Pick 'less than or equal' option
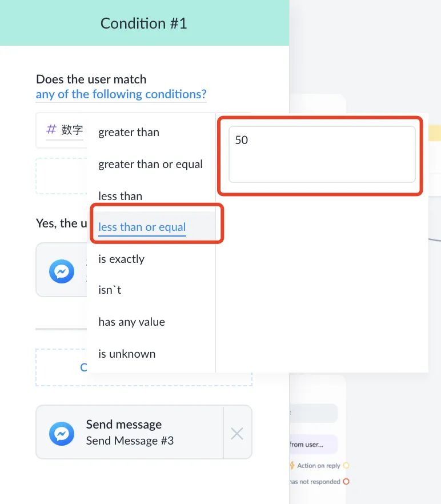The height and width of the screenshot is (504, 441). click(142, 227)
